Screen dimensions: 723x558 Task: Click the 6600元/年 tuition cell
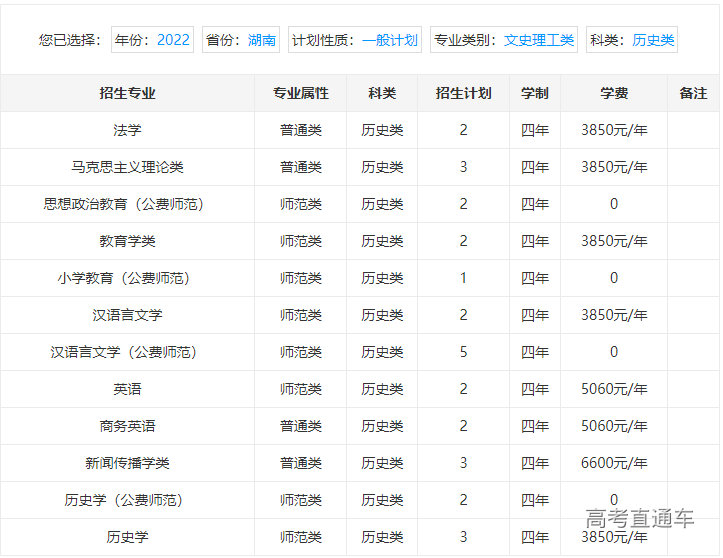614,463
